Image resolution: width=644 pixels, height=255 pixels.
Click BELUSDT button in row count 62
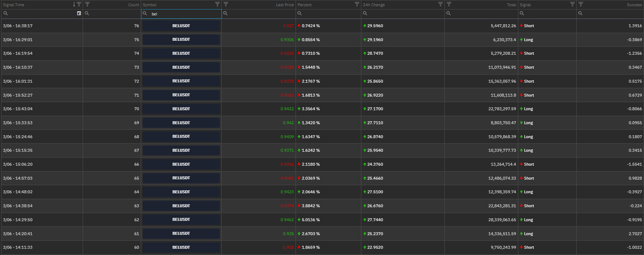tap(181, 220)
